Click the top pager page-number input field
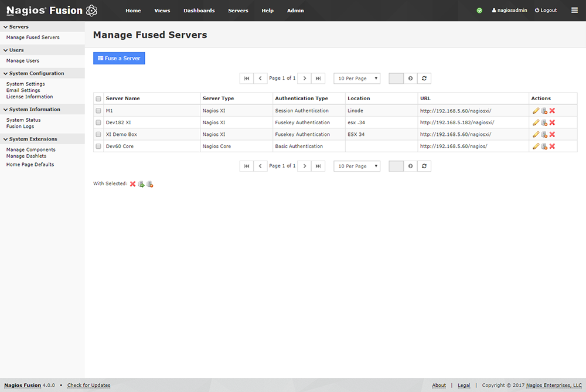 pos(396,79)
